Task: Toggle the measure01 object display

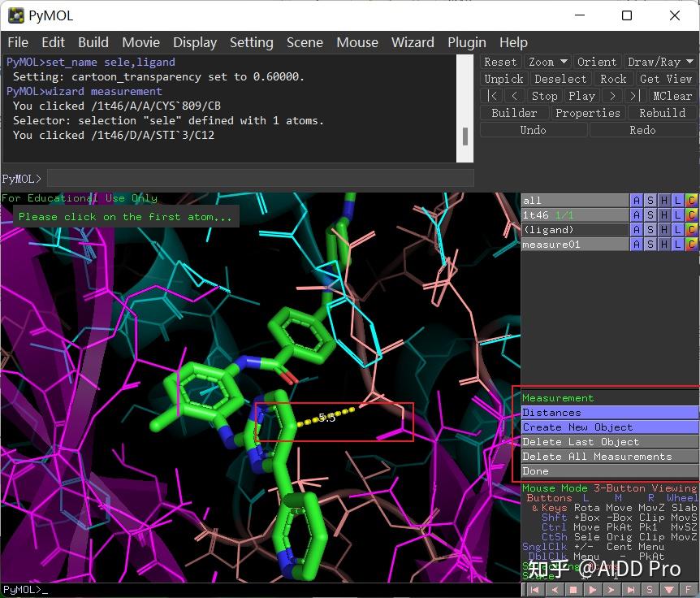Action: point(574,245)
